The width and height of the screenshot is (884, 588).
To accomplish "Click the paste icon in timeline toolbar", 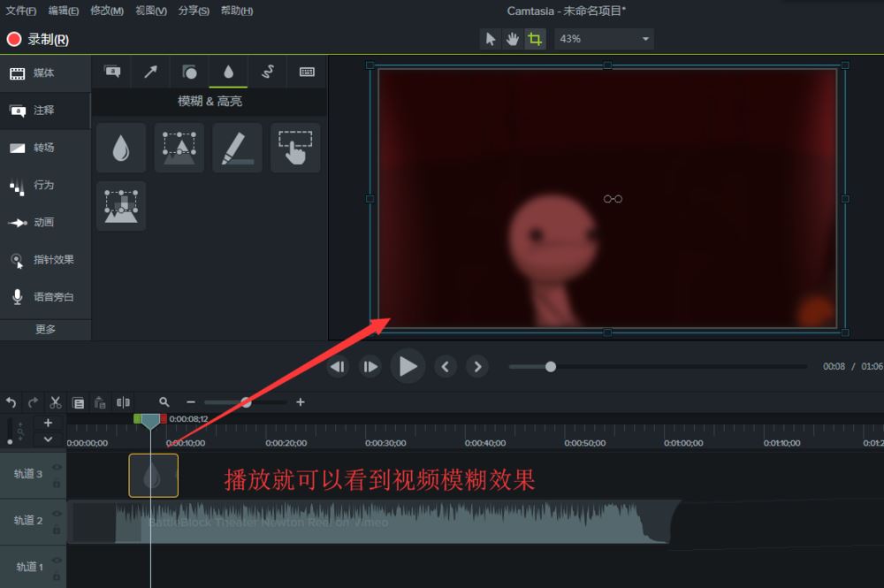I will [x=100, y=402].
